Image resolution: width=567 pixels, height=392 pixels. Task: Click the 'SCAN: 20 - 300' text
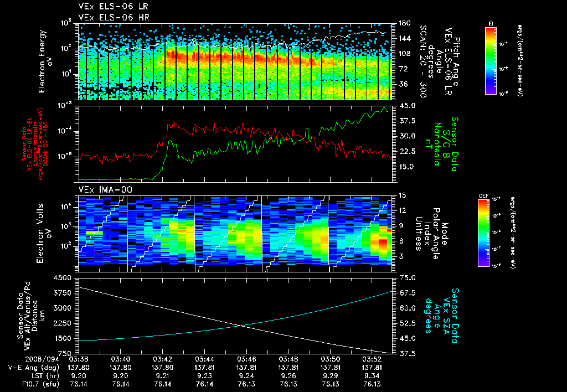[423, 61]
